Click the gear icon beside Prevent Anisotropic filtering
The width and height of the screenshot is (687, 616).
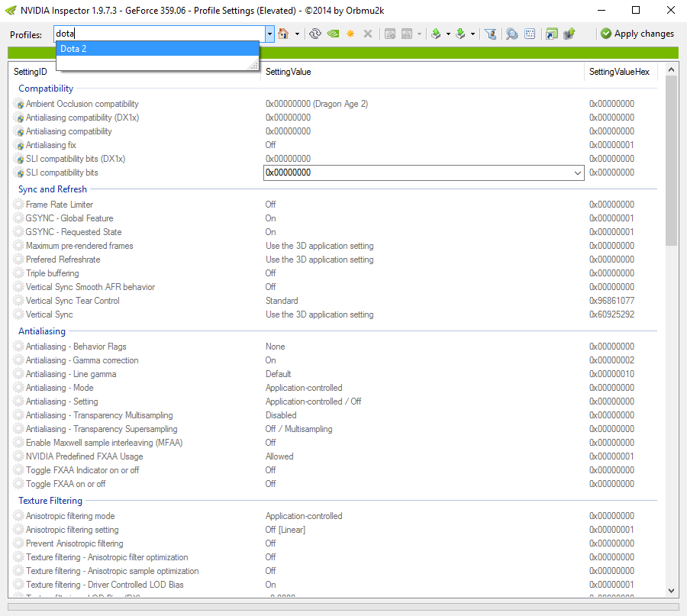tap(18, 543)
